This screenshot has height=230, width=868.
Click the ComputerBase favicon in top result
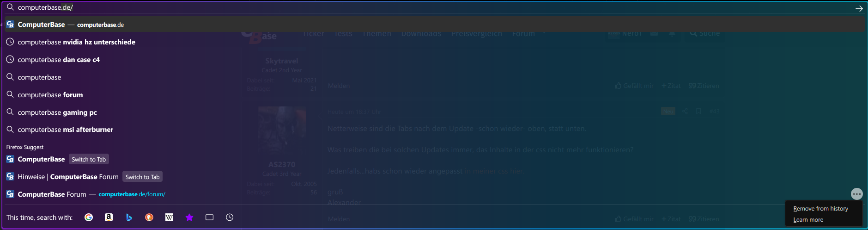10,25
